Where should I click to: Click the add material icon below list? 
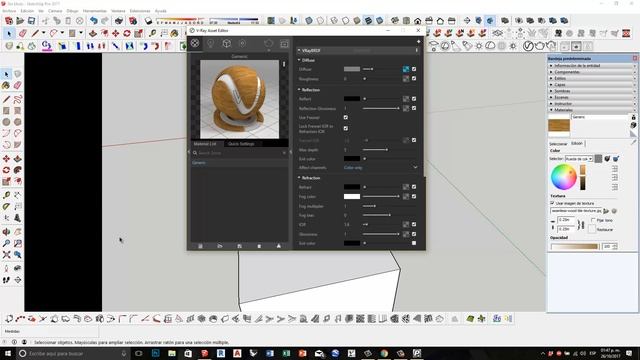click(200, 246)
